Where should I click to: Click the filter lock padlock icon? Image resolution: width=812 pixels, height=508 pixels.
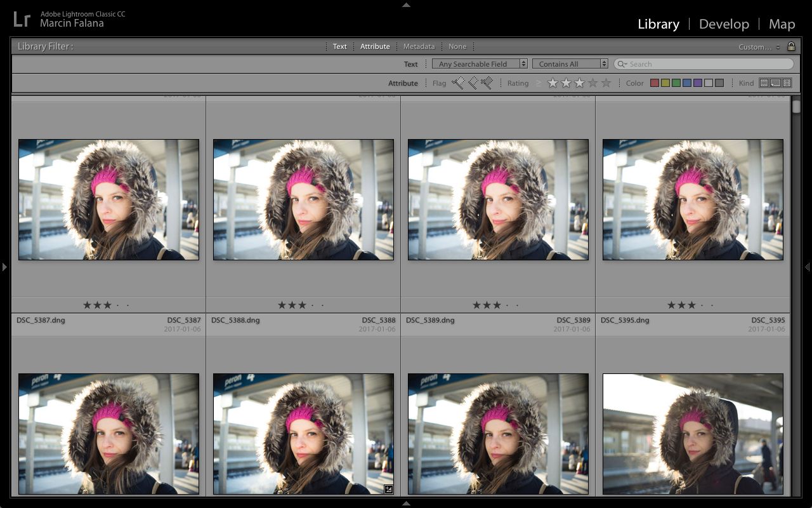[x=791, y=46]
